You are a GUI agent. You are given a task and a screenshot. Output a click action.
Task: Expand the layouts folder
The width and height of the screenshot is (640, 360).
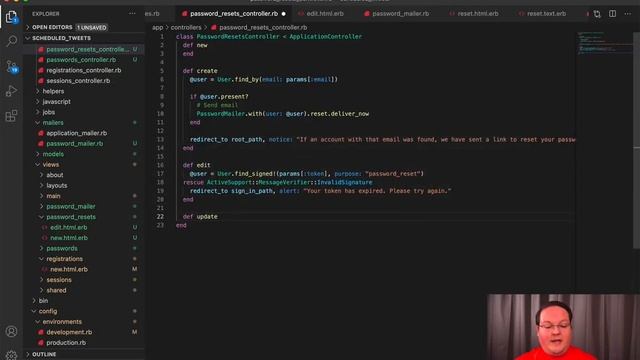pos(57,185)
